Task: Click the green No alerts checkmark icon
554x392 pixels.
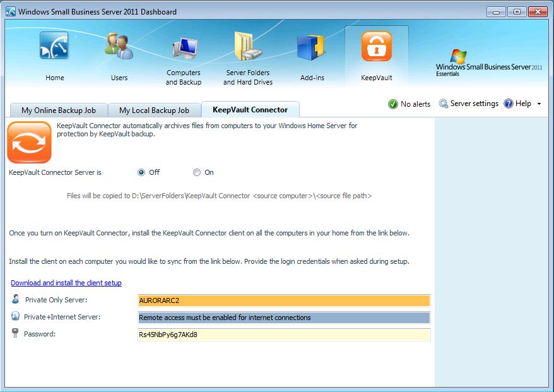Action: [393, 104]
